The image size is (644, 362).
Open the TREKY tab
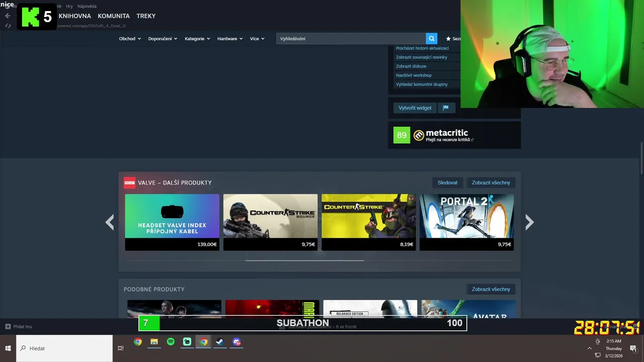tap(146, 16)
